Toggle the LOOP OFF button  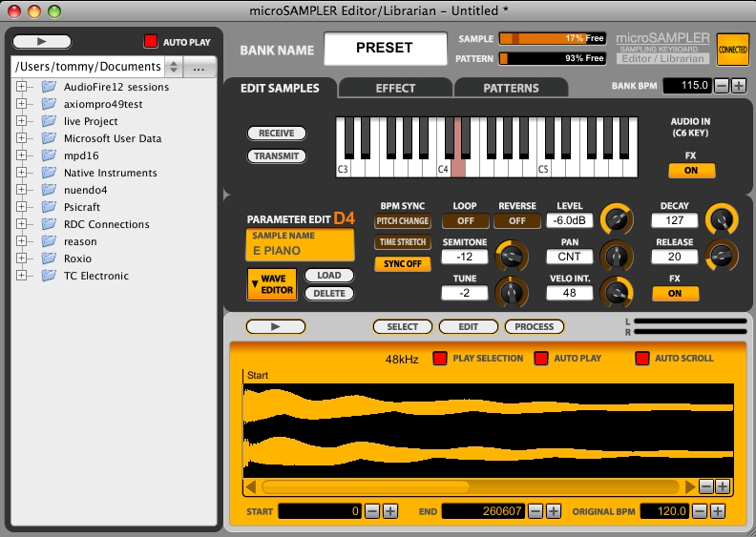tap(465, 221)
